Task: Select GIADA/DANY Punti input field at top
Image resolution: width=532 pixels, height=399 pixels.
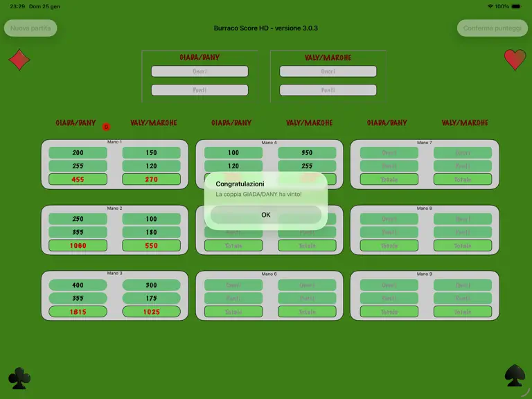Action: 199,90
